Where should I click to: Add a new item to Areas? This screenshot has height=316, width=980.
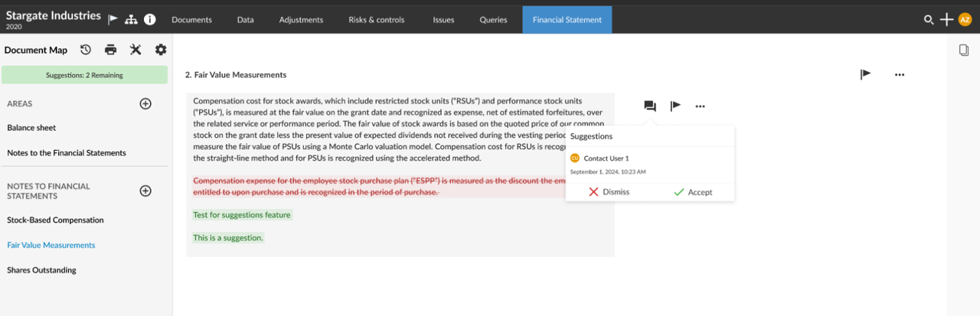click(145, 103)
